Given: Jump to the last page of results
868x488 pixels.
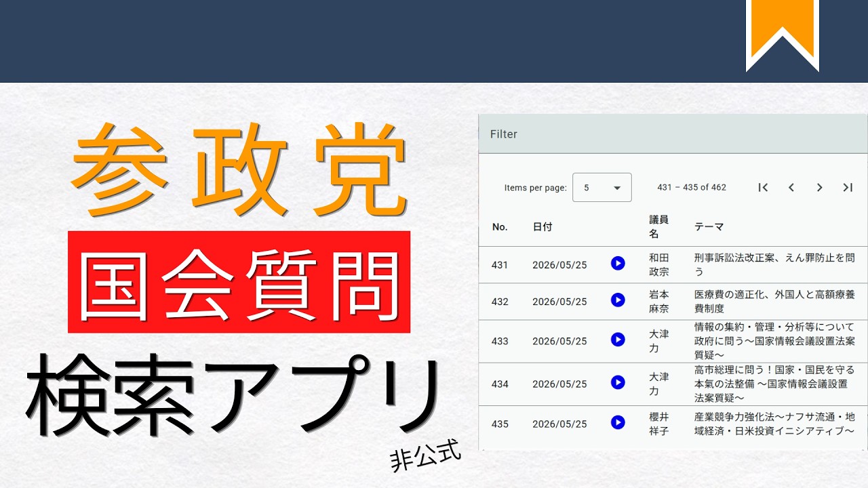Looking at the screenshot, I should tap(848, 187).
